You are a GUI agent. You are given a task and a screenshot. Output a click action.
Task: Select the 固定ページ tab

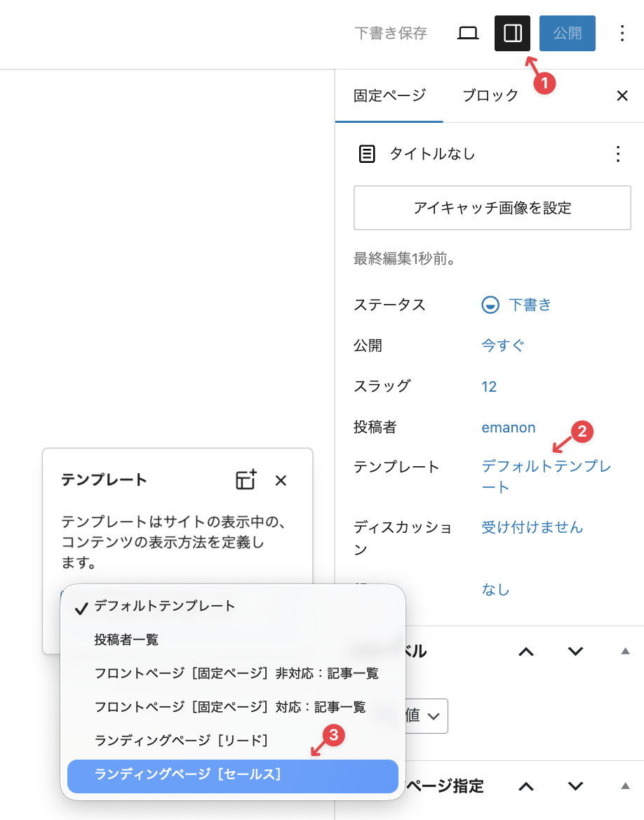coord(389,95)
